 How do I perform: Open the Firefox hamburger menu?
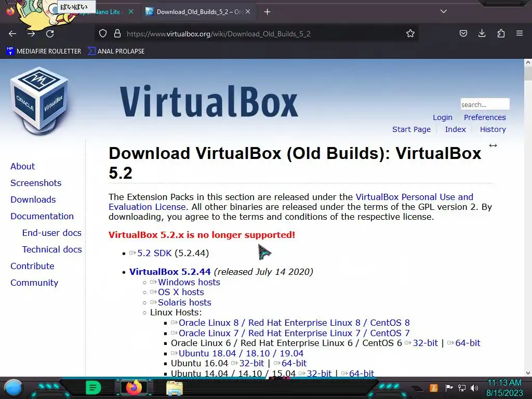[520, 33]
